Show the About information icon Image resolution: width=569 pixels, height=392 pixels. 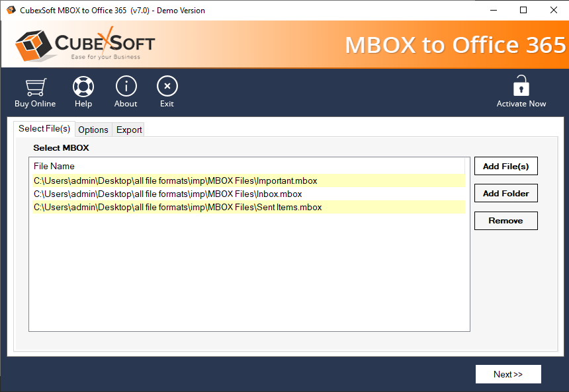pyautogui.click(x=126, y=87)
